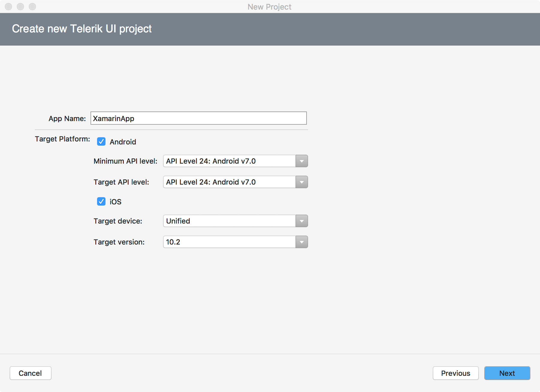Uncheck the Android platform checkbox
Viewport: 540px width, 392px height.
[x=101, y=141]
